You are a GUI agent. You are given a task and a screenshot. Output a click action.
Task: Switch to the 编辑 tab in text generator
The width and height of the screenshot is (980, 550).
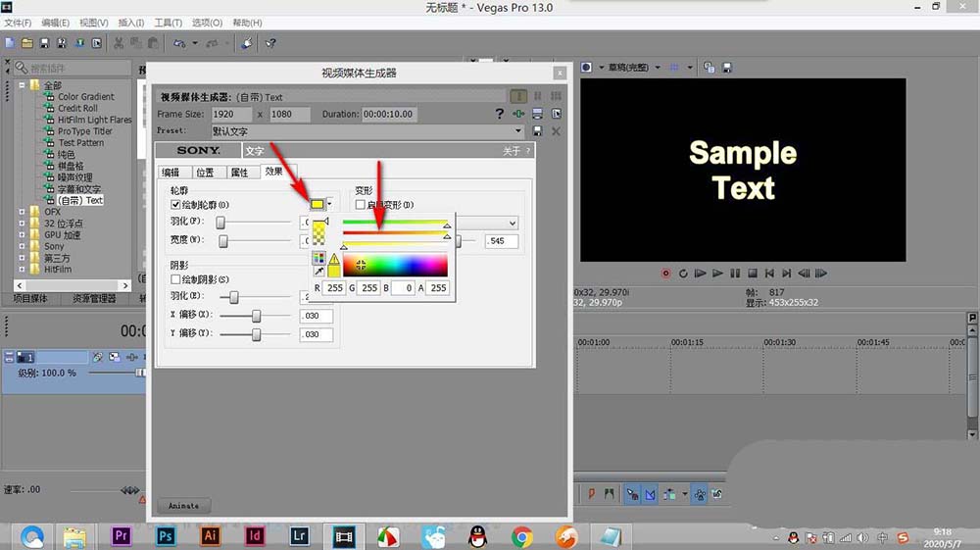(171, 173)
